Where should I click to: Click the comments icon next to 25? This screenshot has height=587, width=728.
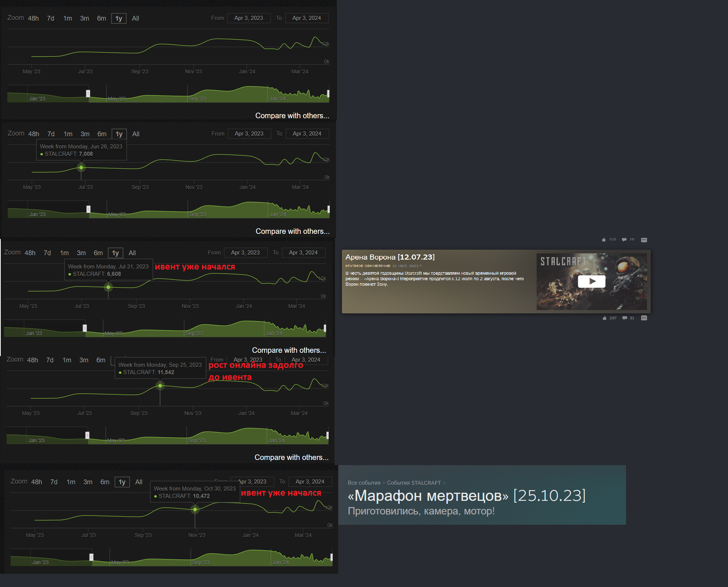coord(624,240)
